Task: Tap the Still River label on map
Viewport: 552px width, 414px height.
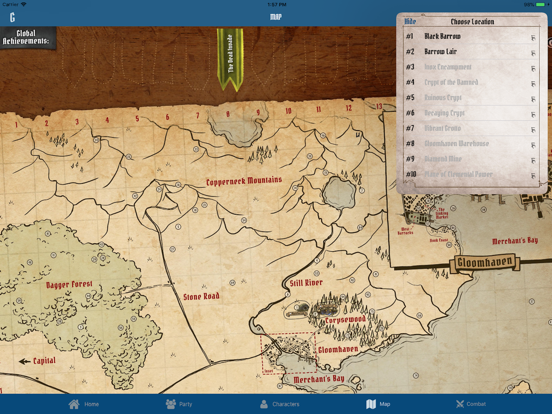Action: pos(306,282)
